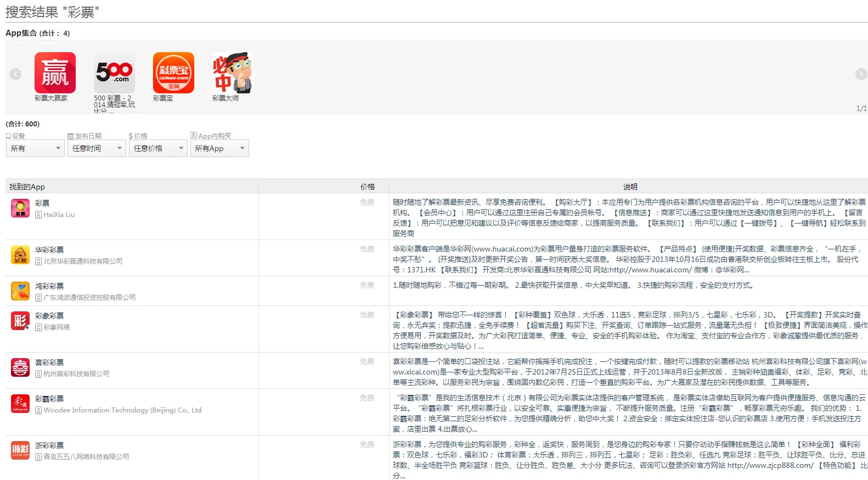
Task: Open the 喜彩彩票 app title link
Action: pos(49,362)
